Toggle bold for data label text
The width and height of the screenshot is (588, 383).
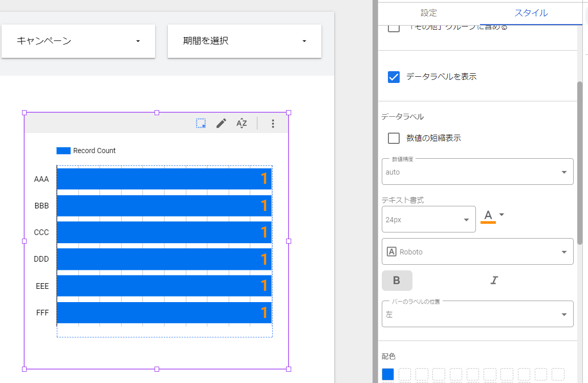click(x=397, y=280)
